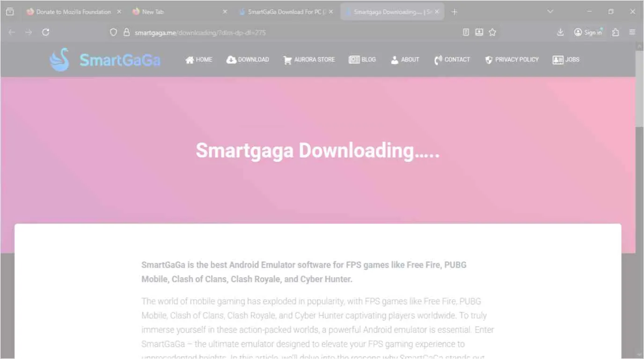Open the tracking protection shield panel

click(x=113, y=32)
